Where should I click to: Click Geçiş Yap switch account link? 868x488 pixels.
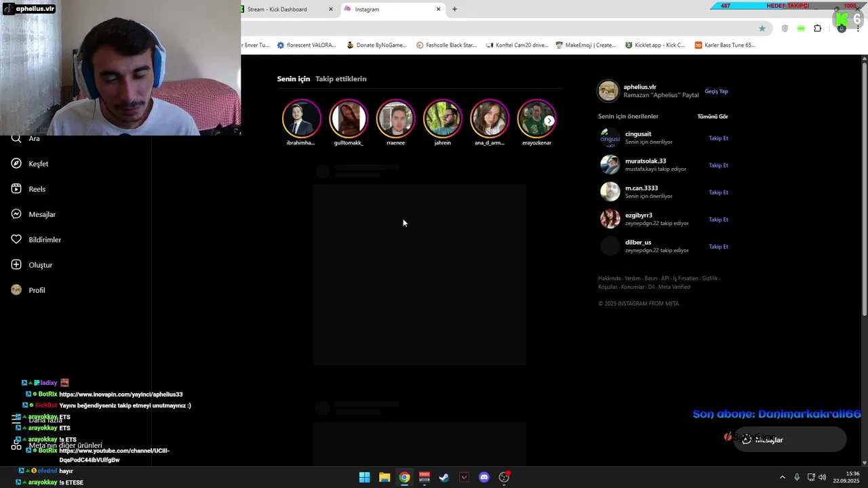pos(716,91)
